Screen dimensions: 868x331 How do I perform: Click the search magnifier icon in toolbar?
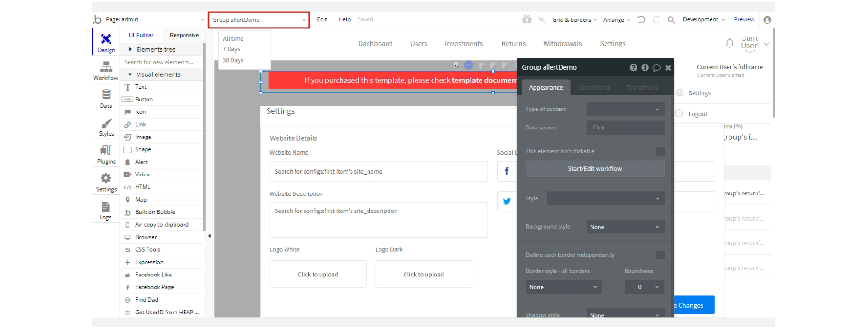point(671,20)
